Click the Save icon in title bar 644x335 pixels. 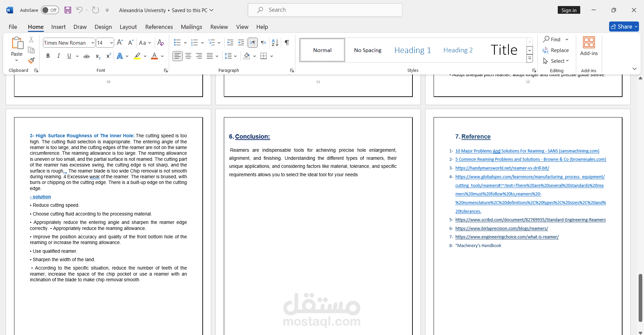click(x=68, y=10)
